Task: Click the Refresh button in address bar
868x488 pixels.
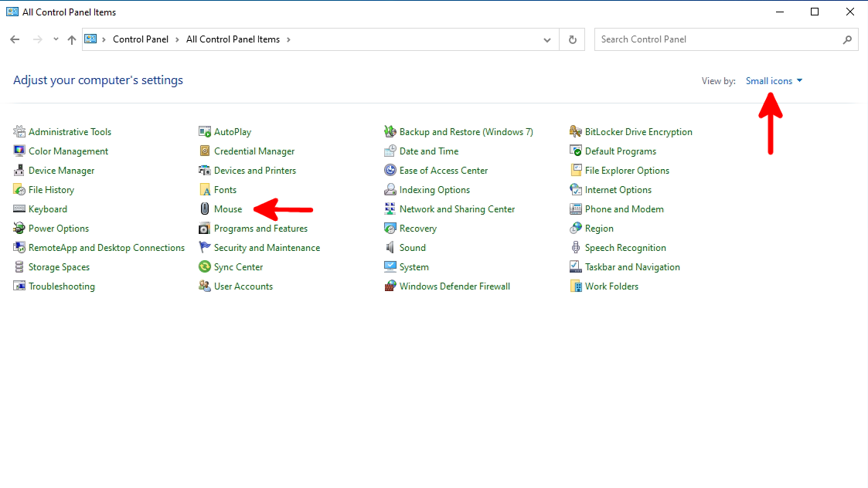Action: click(573, 39)
